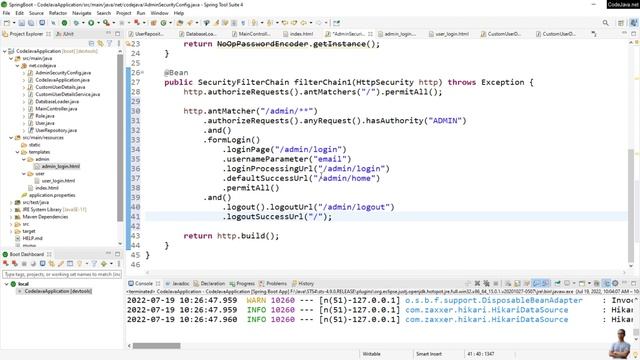Open the Window menu
Viewport: 640px width, 360px height.
coord(159,13)
